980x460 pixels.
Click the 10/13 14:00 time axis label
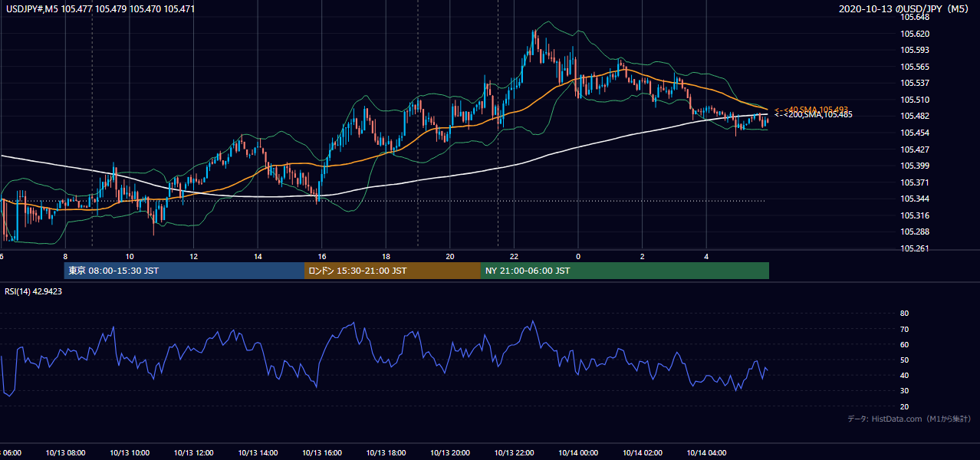tap(258, 453)
